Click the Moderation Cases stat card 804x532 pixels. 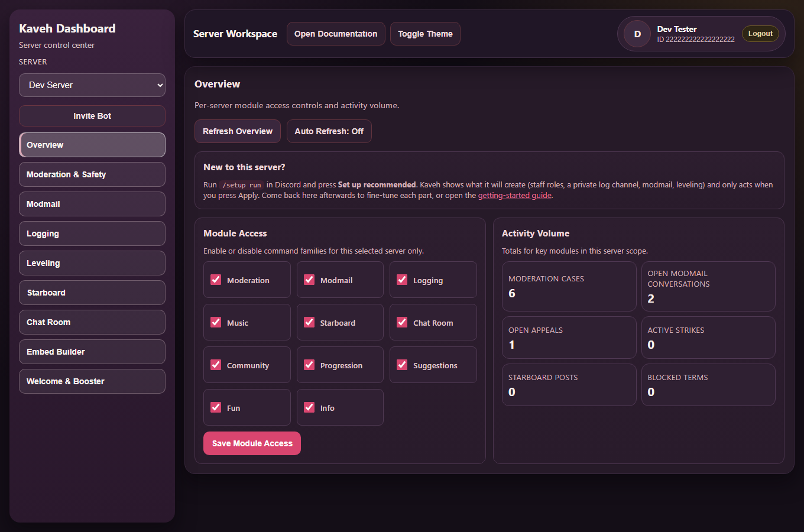point(569,287)
